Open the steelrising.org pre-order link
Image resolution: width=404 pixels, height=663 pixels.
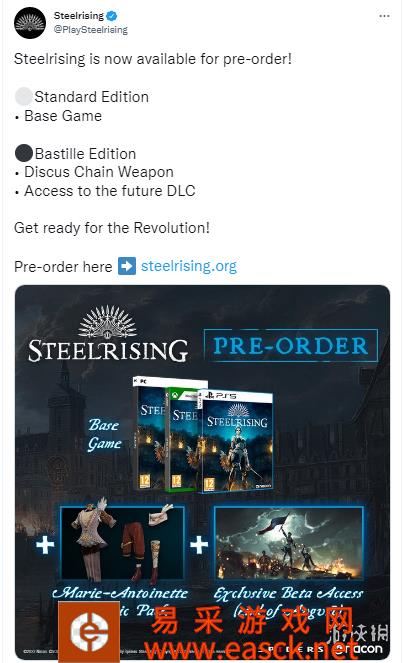coord(189,266)
